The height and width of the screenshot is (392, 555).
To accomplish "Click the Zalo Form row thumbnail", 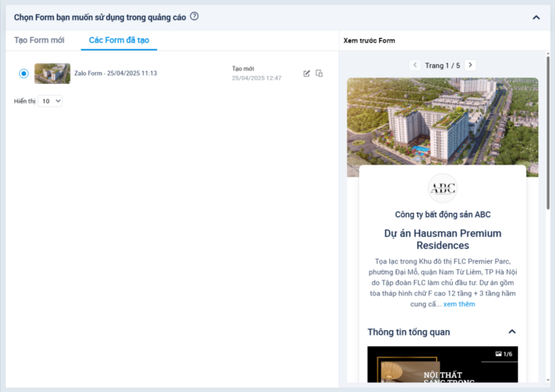I will pyautogui.click(x=52, y=74).
